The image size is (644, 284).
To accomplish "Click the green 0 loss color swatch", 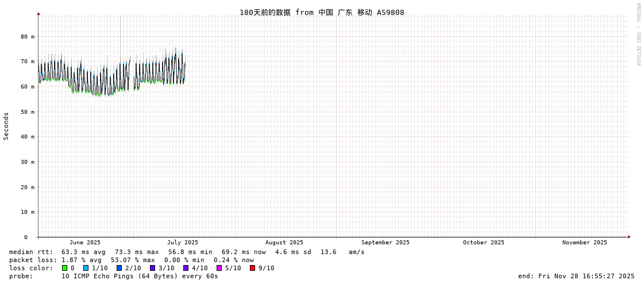I will click(x=65, y=268).
